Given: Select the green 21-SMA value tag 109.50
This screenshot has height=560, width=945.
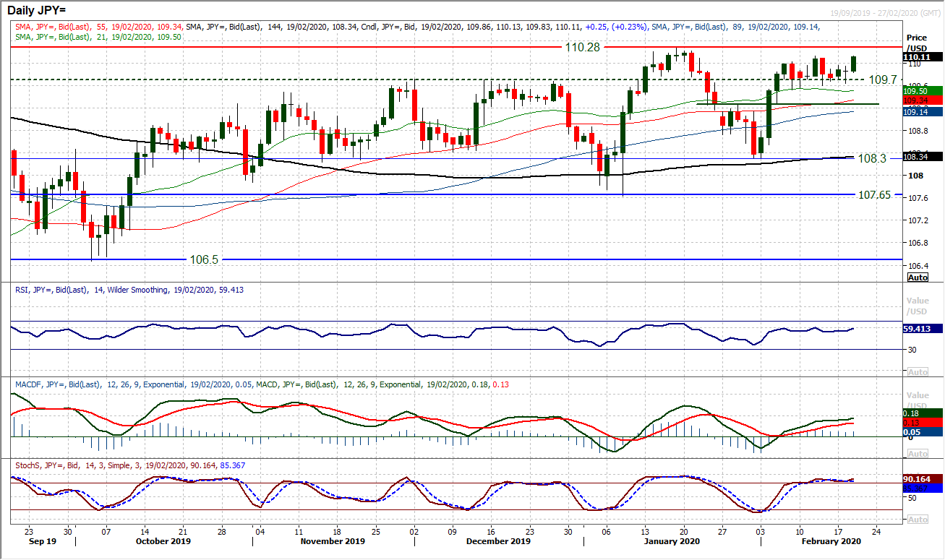Looking at the screenshot, I should [x=922, y=90].
